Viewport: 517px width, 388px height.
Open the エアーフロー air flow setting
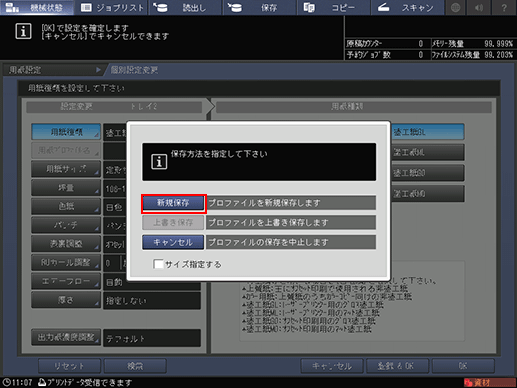66,281
